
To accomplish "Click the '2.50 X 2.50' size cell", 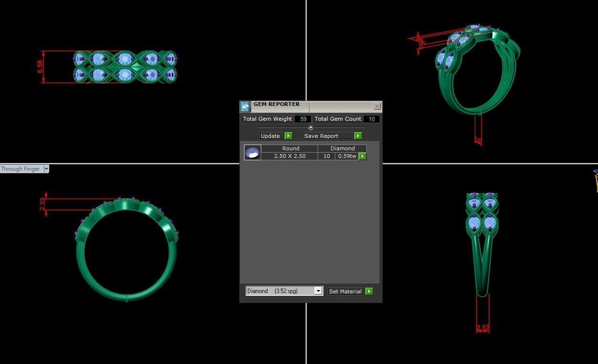I will 289,156.
